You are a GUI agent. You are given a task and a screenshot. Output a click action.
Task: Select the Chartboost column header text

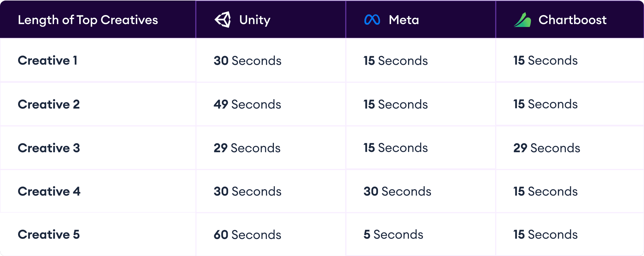coord(572,20)
